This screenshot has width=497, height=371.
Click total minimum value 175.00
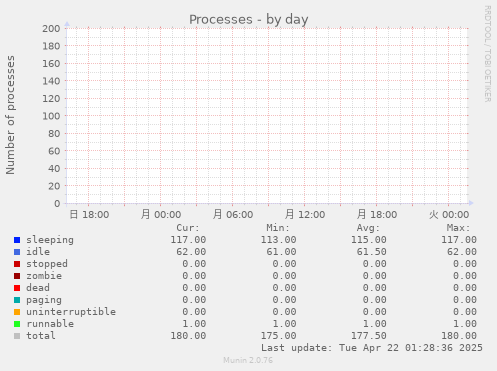pyautogui.click(x=279, y=336)
